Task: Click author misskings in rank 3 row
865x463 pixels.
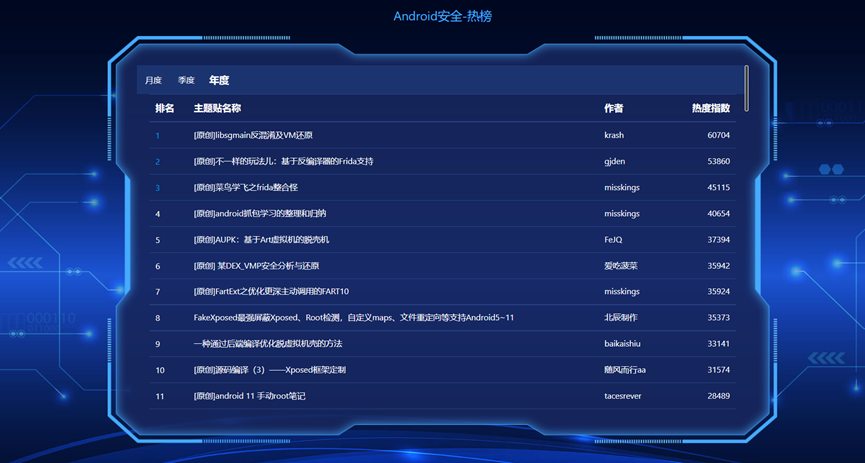Action: click(x=622, y=188)
